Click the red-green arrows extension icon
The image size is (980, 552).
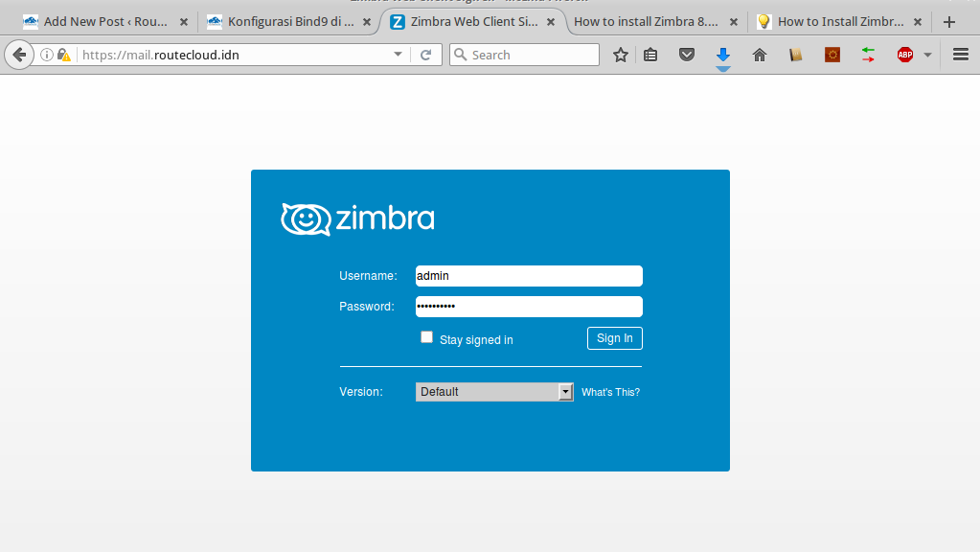click(868, 55)
